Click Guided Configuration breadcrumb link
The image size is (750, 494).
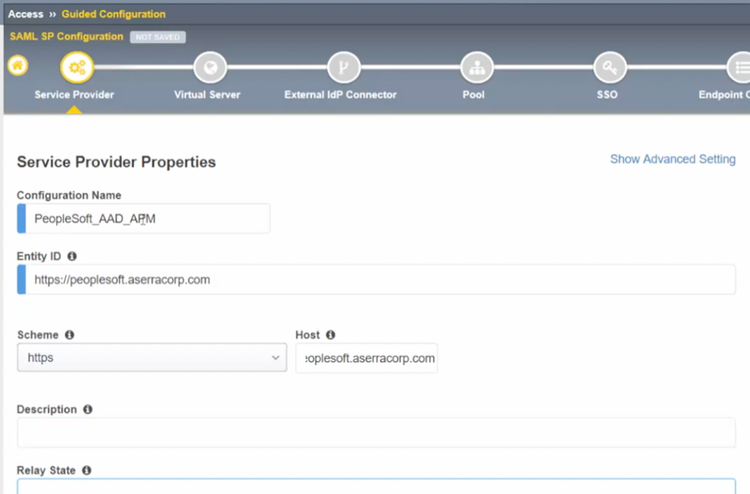click(113, 14)
